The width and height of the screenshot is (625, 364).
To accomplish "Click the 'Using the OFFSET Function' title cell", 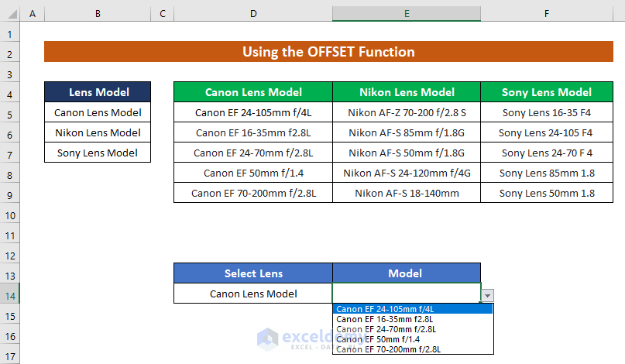I will (x=328, y=51).
